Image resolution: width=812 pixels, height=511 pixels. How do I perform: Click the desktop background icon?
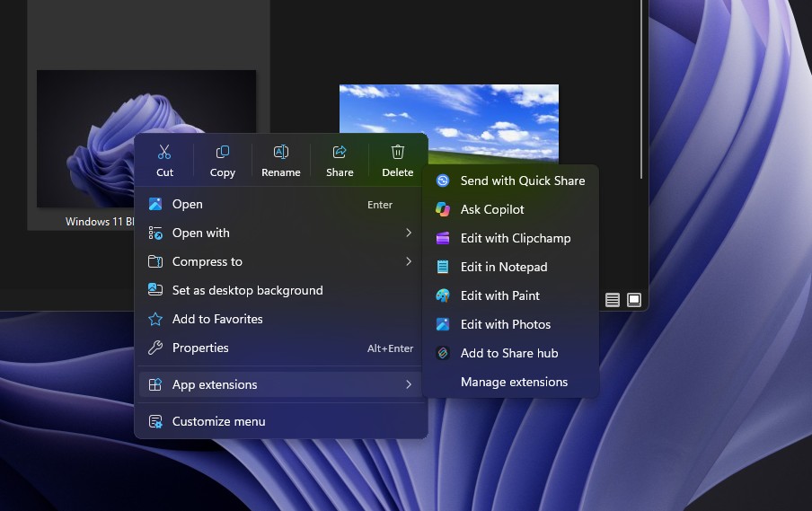coord(155,290)
